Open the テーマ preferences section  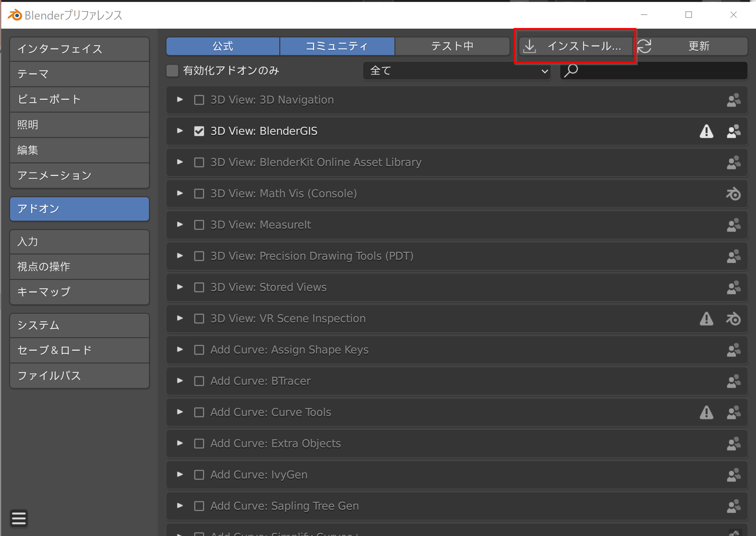79,74
